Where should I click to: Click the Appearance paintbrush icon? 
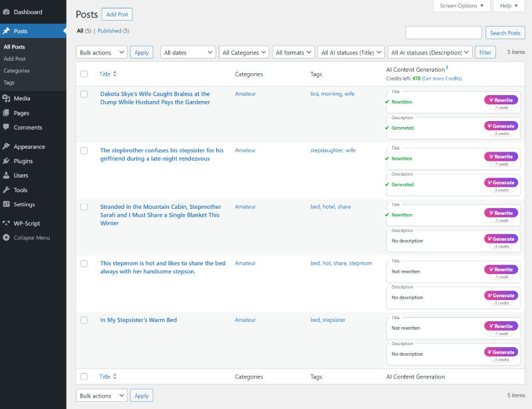point(7,146)
